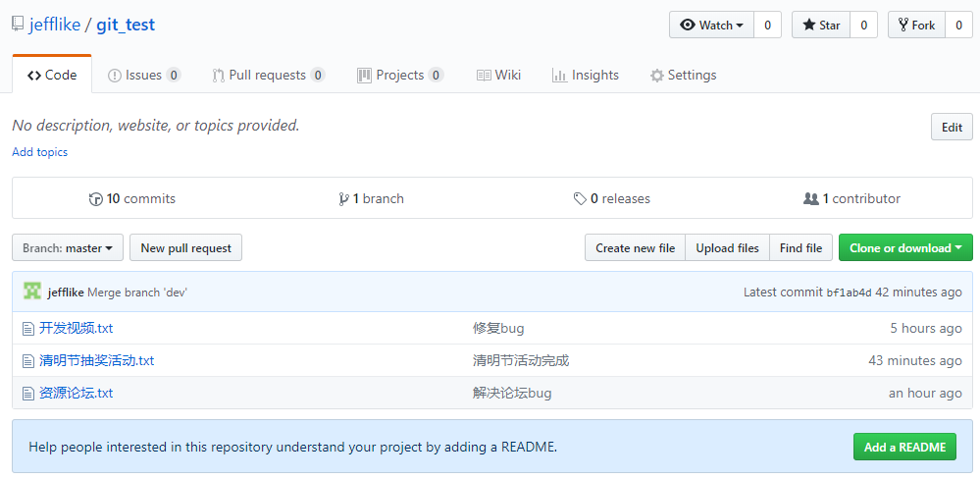980x479 pixels.
Task: Click the commit message 修复bug
Action: click(498, 328)
